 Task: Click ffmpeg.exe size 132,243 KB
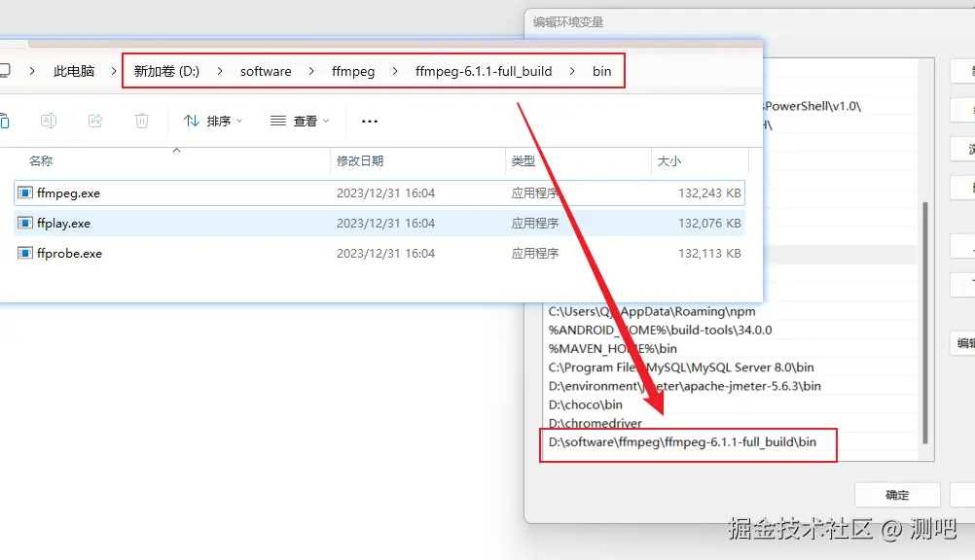[x=709, y=193]
